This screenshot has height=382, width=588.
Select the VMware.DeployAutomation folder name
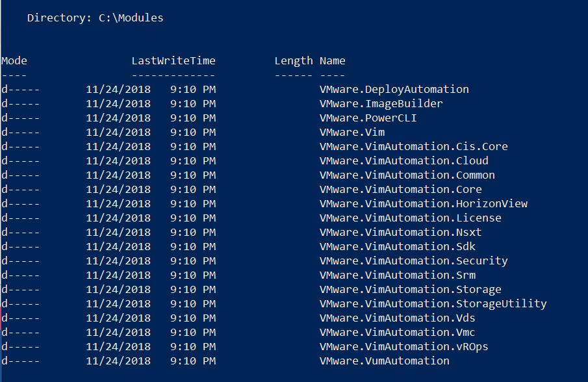click(x=394, y=90)
